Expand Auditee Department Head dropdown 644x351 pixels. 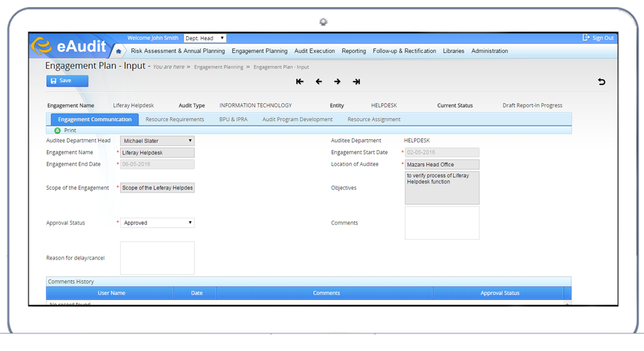click(x=157, y=141)
